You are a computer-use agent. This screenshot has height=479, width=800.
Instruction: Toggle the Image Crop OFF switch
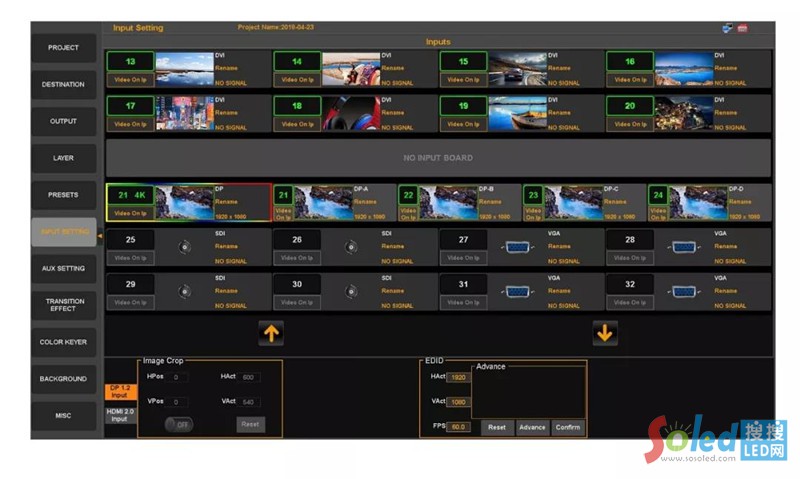click(179, 424)
